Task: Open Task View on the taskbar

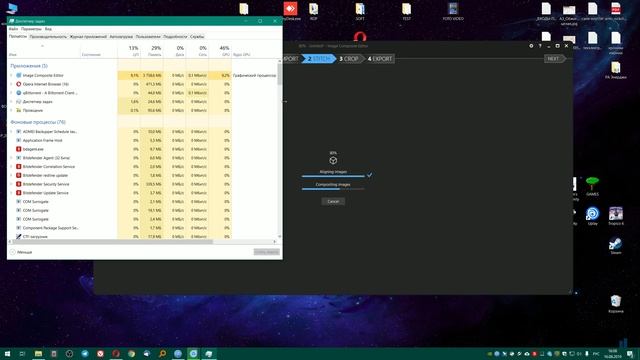Action: pos(22,353)
